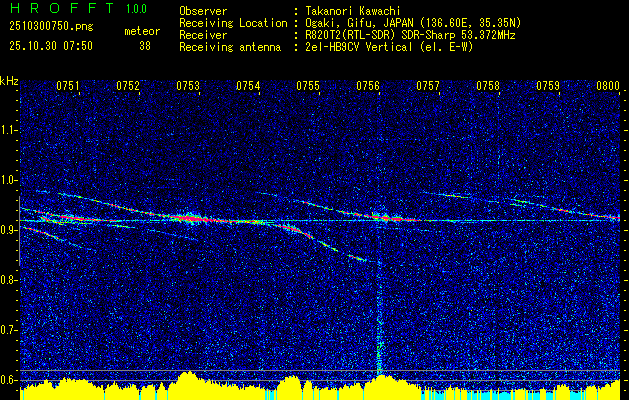Click the 1.1 kHz frequency label
The image size is (629, 400).
(x=8, y=130)
